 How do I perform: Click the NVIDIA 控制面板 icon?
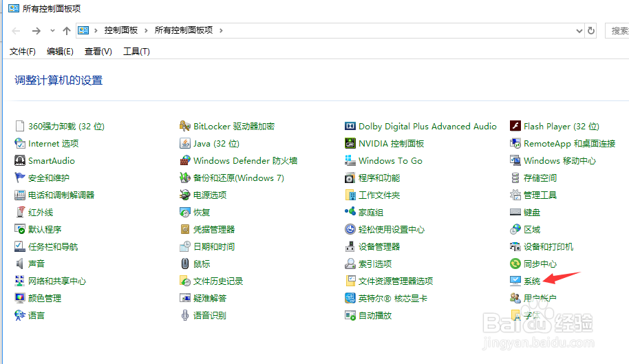[350, 144]
